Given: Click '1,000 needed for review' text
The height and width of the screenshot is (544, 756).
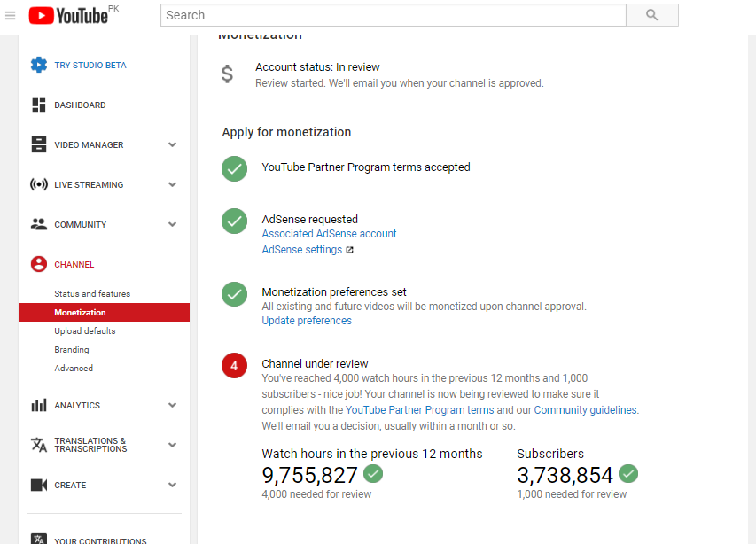Looking at the screenshot, I should tap(572, 494).
